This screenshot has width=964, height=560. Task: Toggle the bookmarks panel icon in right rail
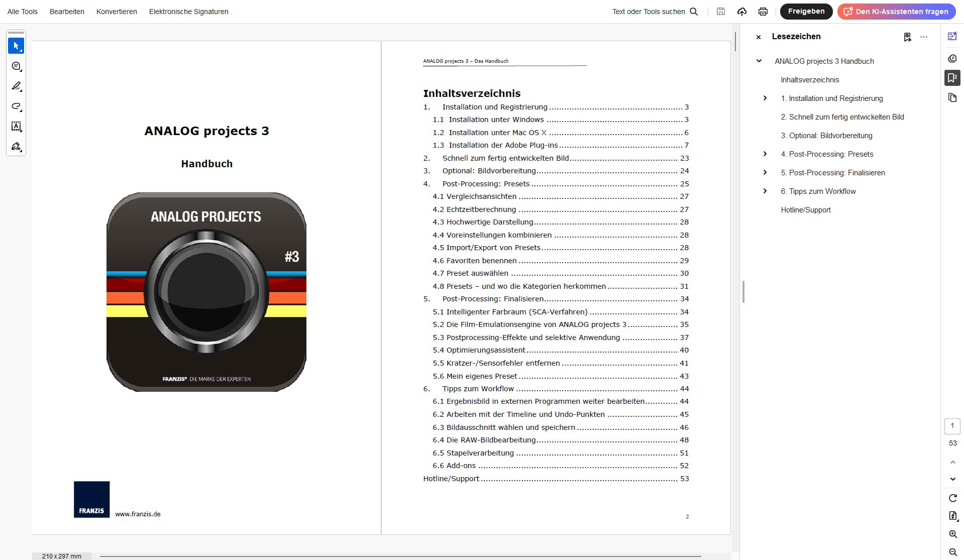click(952, 78)
